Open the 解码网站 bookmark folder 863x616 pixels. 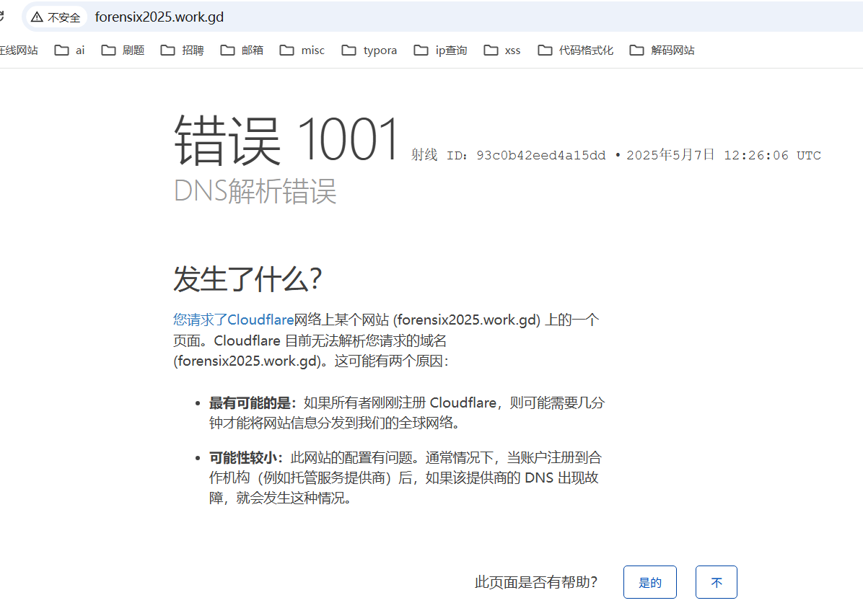(x=662, y=50)
